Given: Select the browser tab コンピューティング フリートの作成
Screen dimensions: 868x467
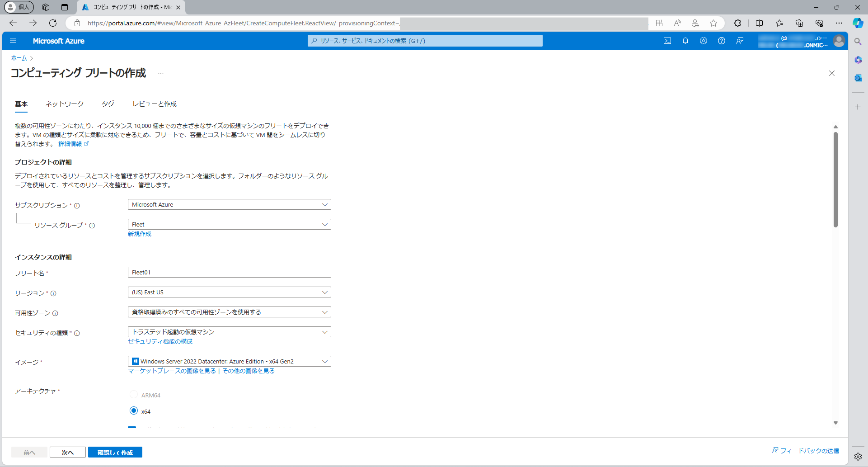Looking at the screenshot, I should pos(130,7).
